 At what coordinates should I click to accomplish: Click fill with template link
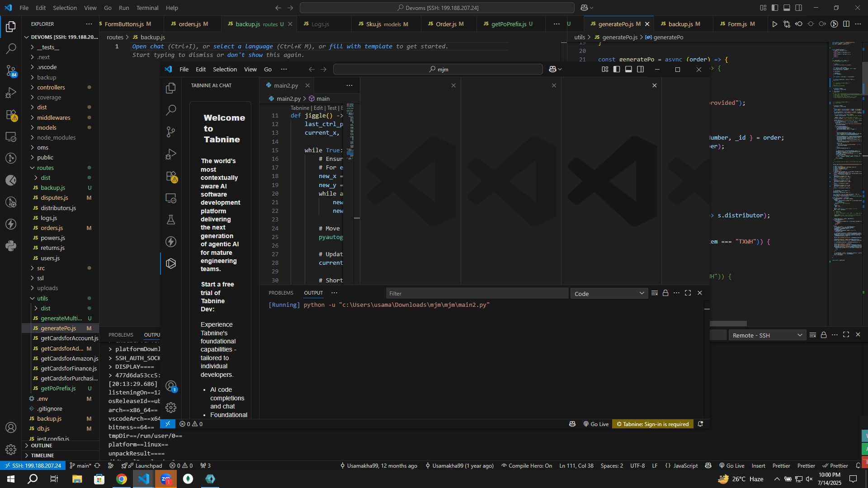[x=361, y=46]
